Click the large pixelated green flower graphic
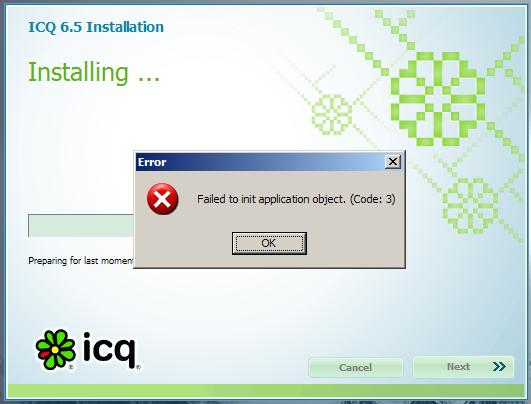Image resolution: width=531 pixels, height=404 pixels. point(438,99)
